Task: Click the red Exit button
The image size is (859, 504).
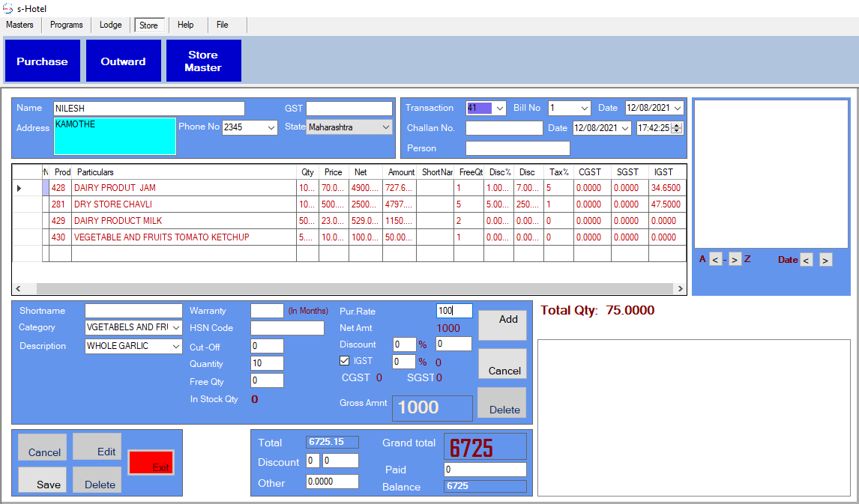Action: (x=151, y=463)
